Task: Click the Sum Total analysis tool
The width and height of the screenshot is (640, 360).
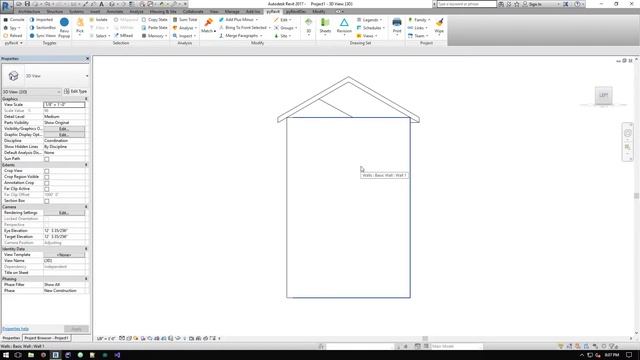Action: pyautogui.click(x=185, y=20)
